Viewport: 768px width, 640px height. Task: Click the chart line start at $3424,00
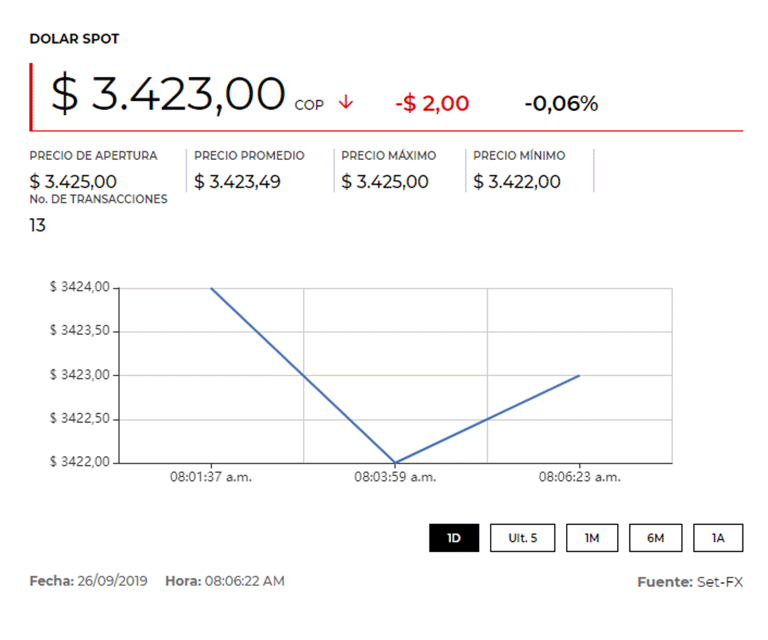click(x=212, y=289)
